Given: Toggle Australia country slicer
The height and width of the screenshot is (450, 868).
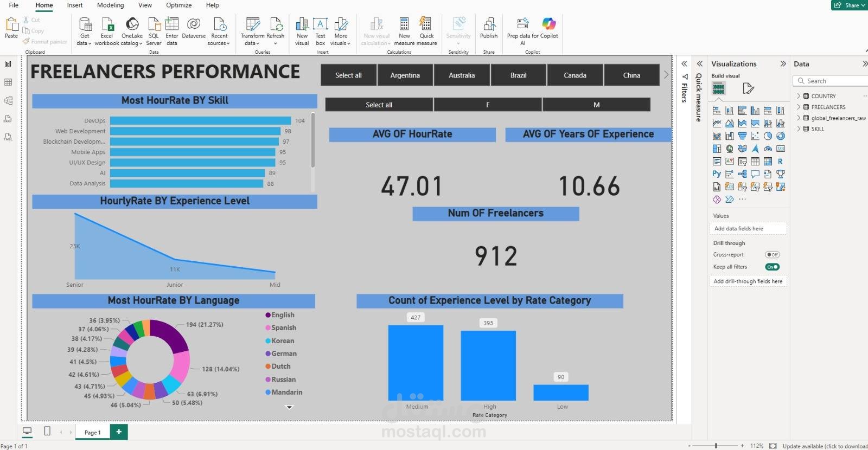Looking at the screenshot, I should click(462, 75).
